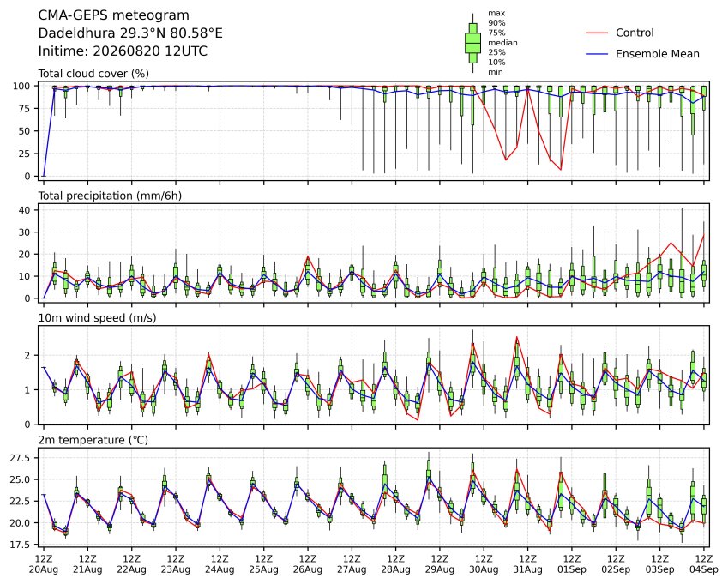Click the CMA-GEPS meteogram title
The height and width of the screenshot is (584, 728).
tap(114, 15)
